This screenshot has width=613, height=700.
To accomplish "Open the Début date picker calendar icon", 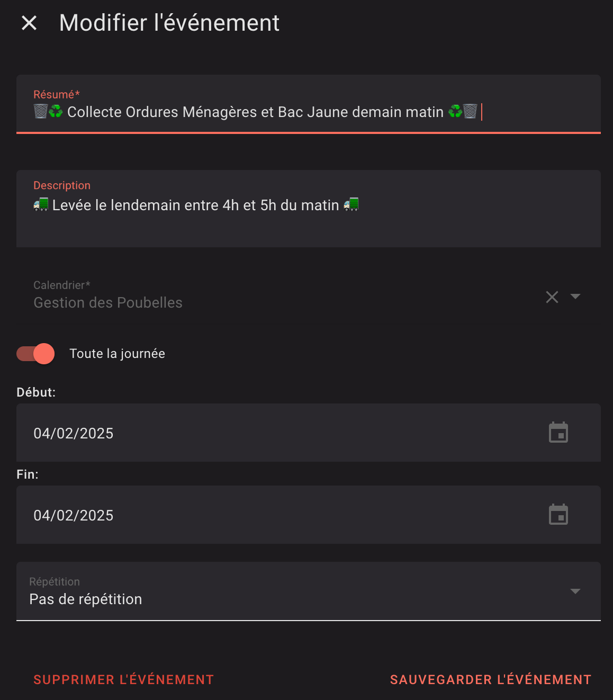I will pyautogui.click(x=558, y=433).
